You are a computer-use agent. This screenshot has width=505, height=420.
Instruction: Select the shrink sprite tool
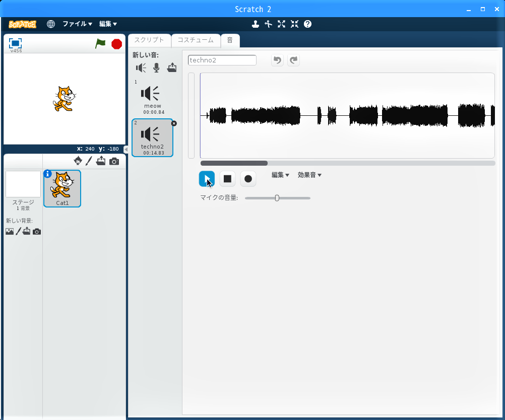pos(294,24)
